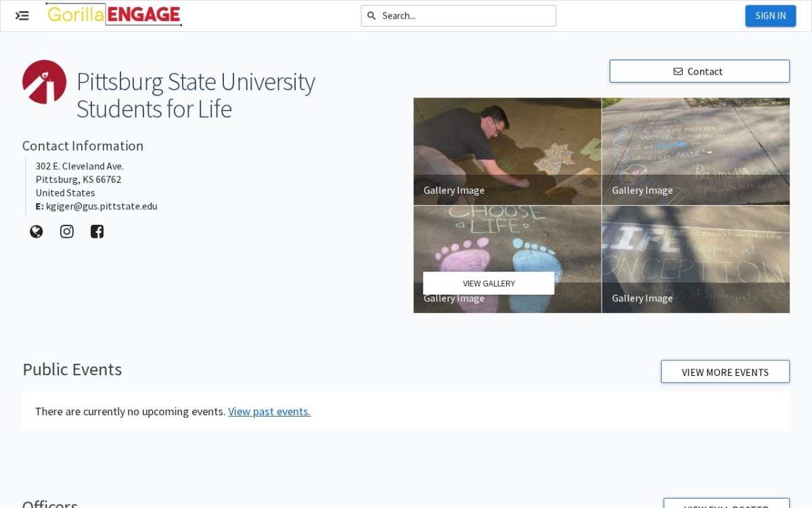The height and width of the screenshot is (508, 812).
Task: Open the navigation menu hamburger icon
Action: (x=22, y=16)
